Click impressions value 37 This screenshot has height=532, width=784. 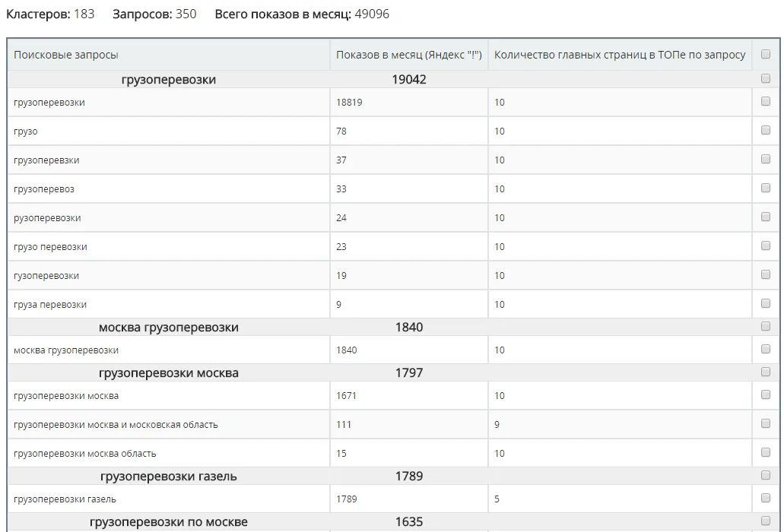point(341,160)
